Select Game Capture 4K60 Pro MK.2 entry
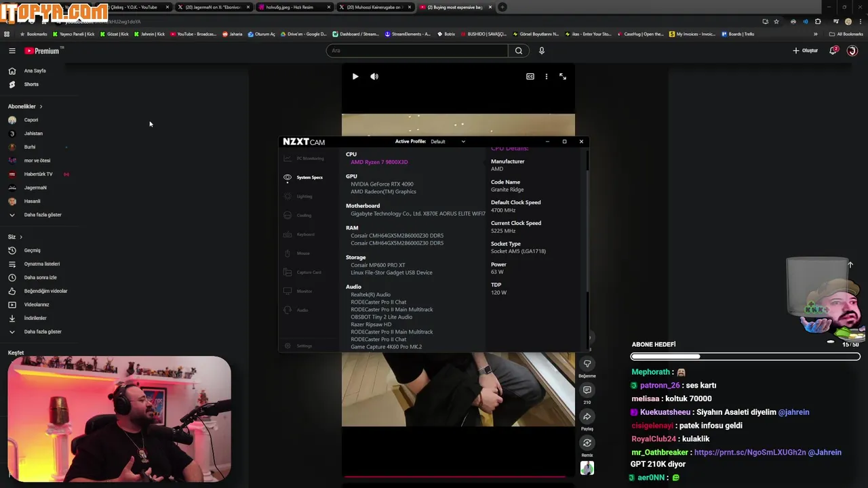 click(x=386, y=347)
